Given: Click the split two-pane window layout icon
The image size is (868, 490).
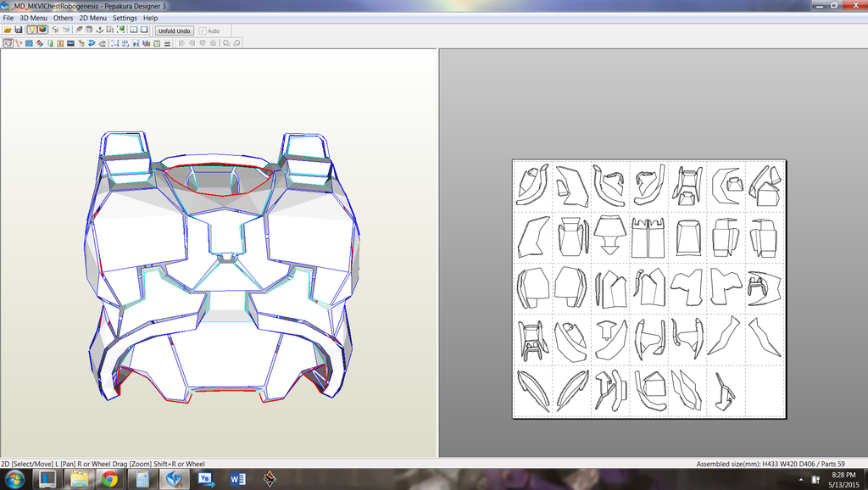Looking at the screenshot, I should click(x=133, y=30).
